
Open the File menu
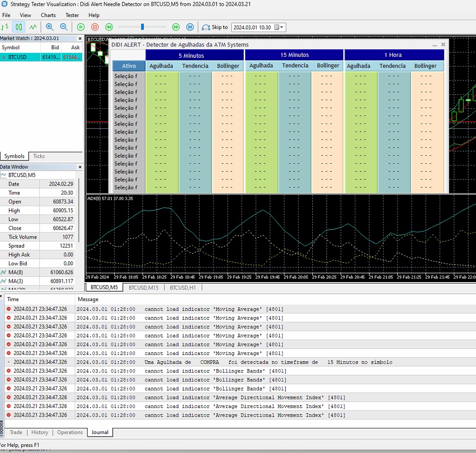(6, 15)
